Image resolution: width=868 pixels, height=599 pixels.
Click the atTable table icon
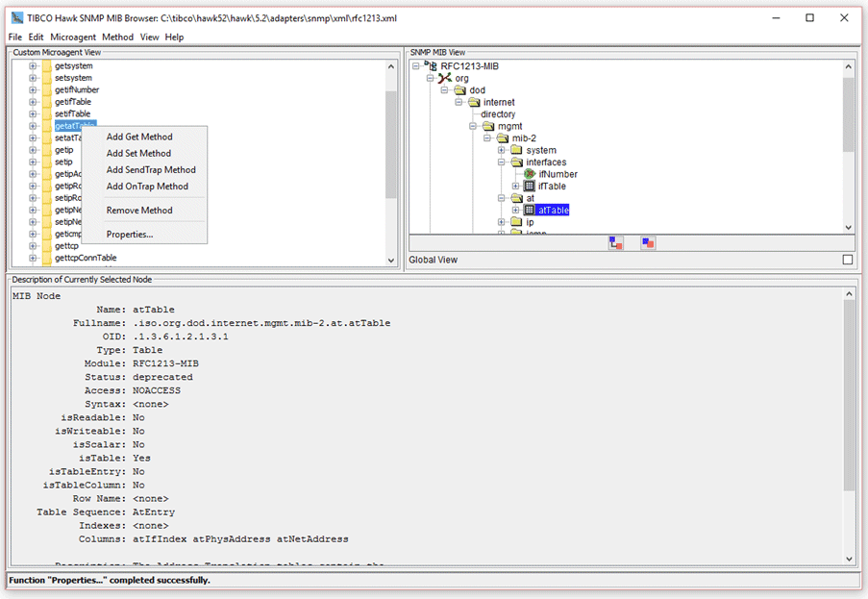tap(529, 210)
